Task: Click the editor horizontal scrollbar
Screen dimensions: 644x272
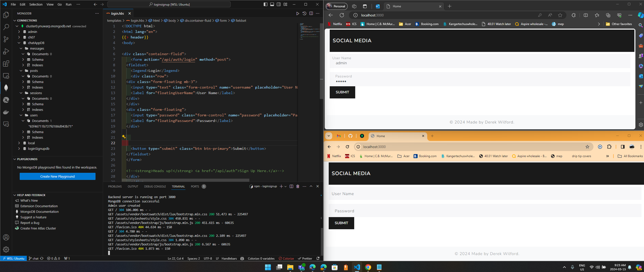Action: tap(185, 180)
